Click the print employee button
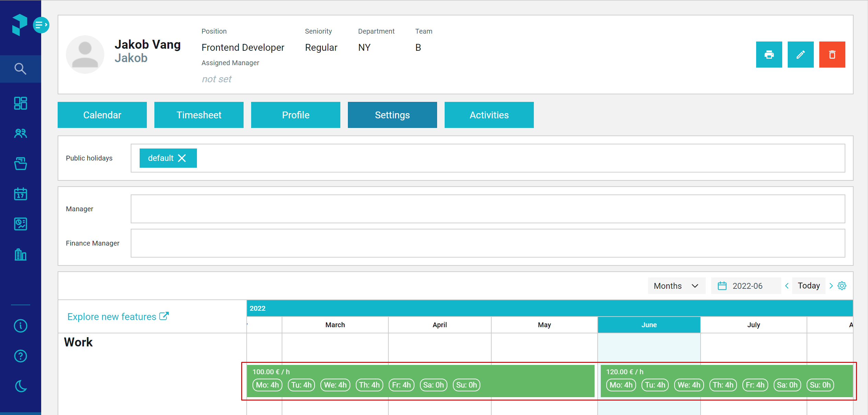This screenshot has height=415, width=868. [769, 55]
